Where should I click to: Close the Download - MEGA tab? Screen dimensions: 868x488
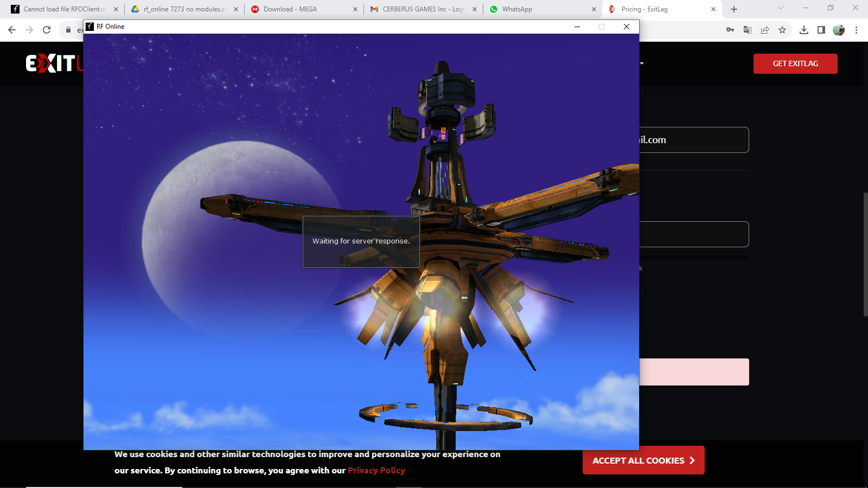(355, 9)
